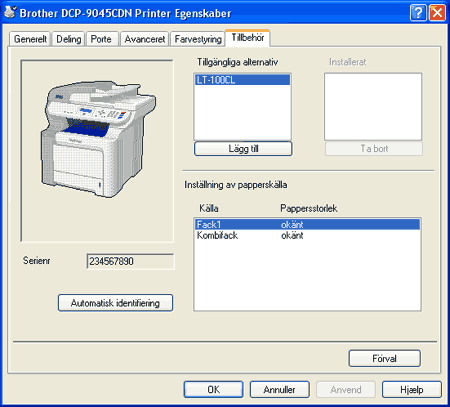This screenshot has height=407, width=450.
Task: Select the Fack1 paper source row
Action: tap(307, 224)
